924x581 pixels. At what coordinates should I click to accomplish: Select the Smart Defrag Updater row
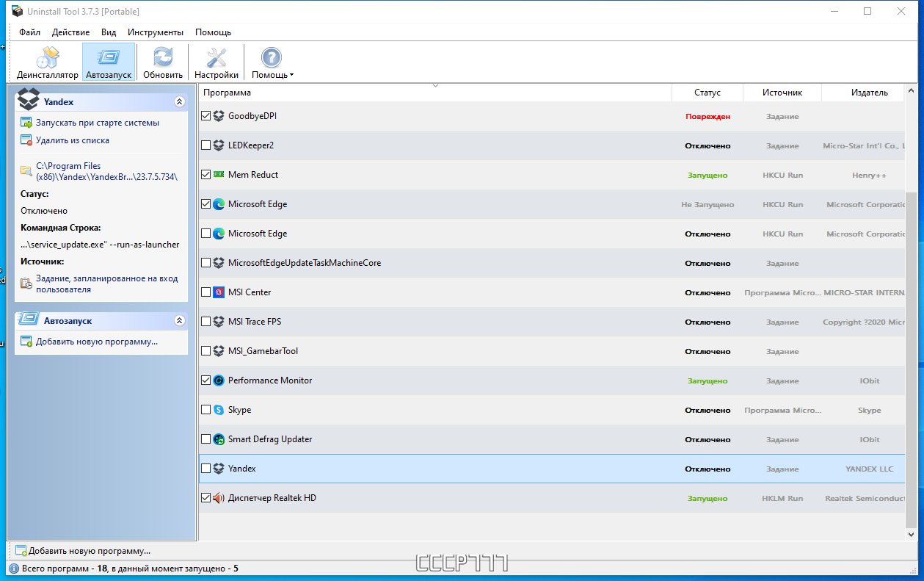point(552,439)
